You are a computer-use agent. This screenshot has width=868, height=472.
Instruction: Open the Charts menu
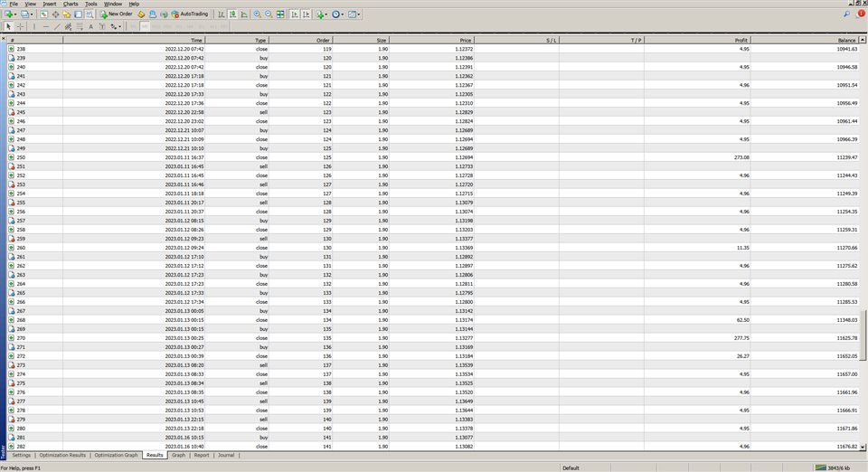point(71,4)
